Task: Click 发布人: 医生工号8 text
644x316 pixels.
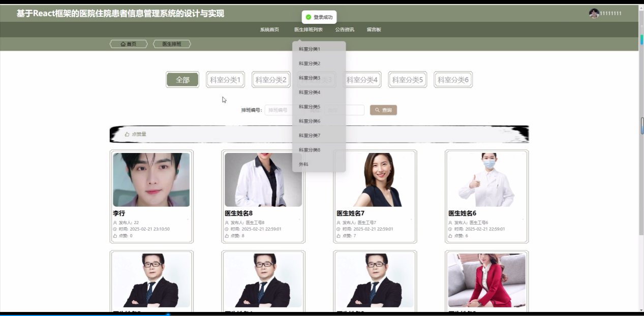Action: point(248,223)
